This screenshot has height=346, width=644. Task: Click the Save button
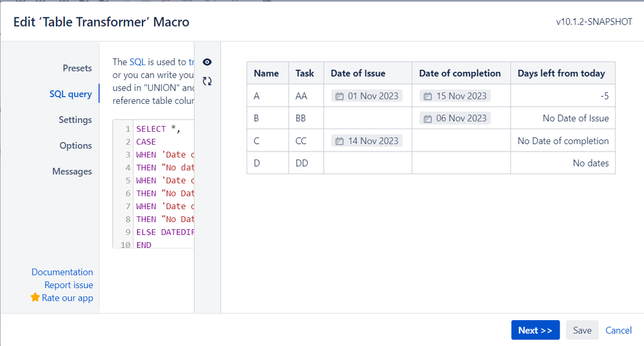coord(582,330)
